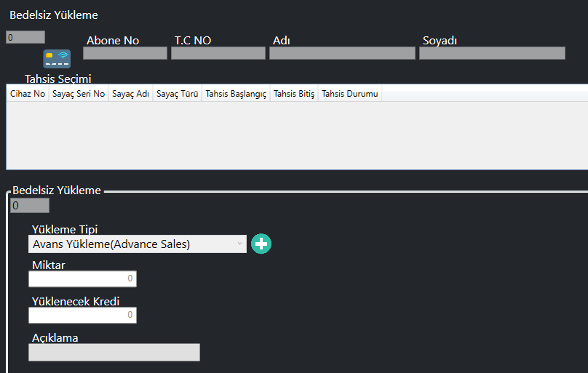Click the Açıklama description box
The image size is (588, 373).
click(114, 353)
